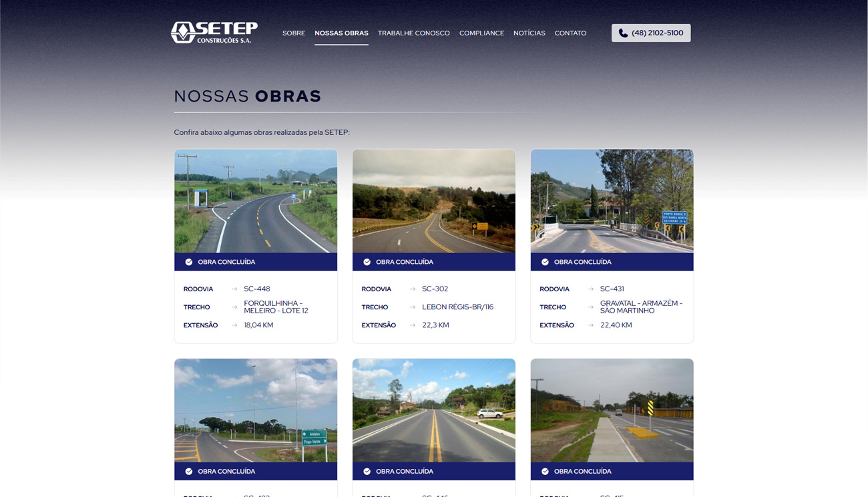
Task: Click checkmark icon on SC-302 card
Action: pos(367,262)
